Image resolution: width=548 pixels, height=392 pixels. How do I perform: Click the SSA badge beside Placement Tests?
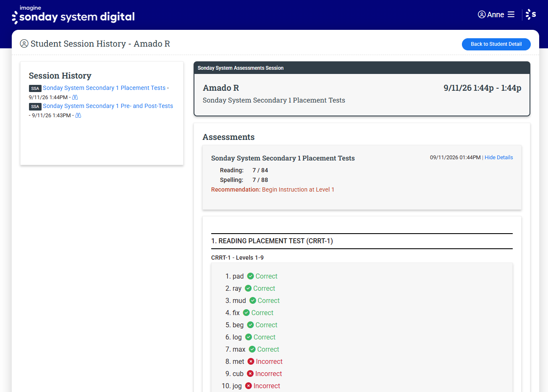35,88
